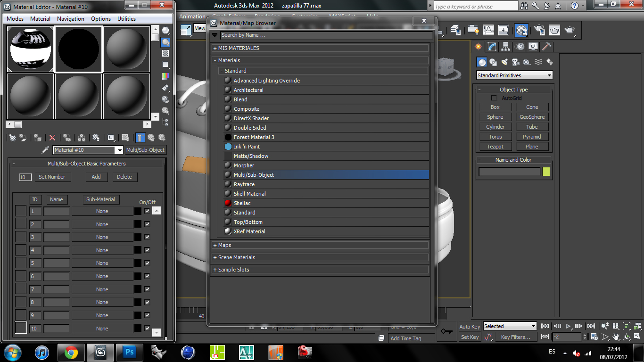The image size is (644, 362).
Task: Switch to the Modify panel icon
Action: point(492,47)
